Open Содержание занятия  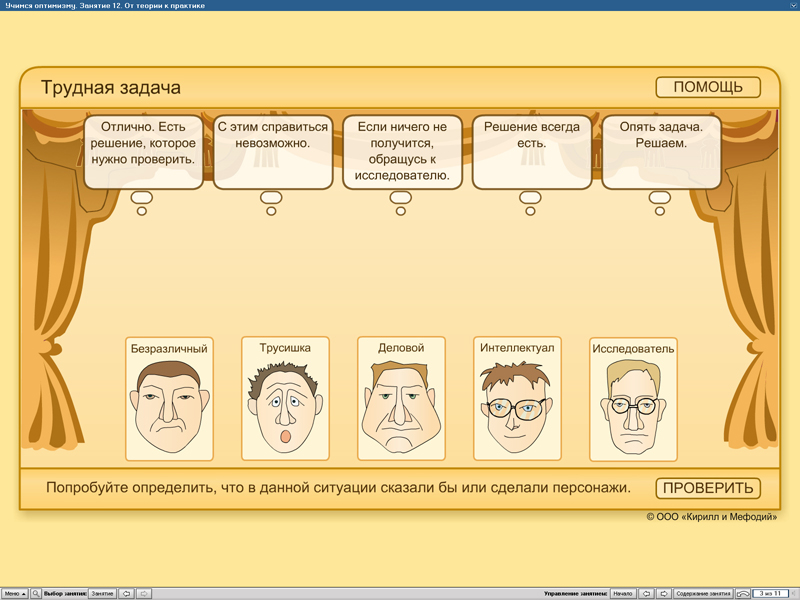(704, 593)
